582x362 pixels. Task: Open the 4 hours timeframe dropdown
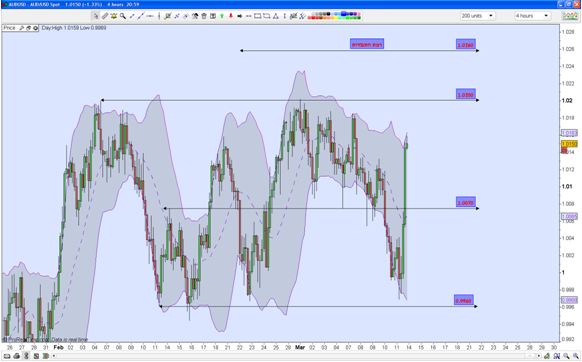(532, 16)
